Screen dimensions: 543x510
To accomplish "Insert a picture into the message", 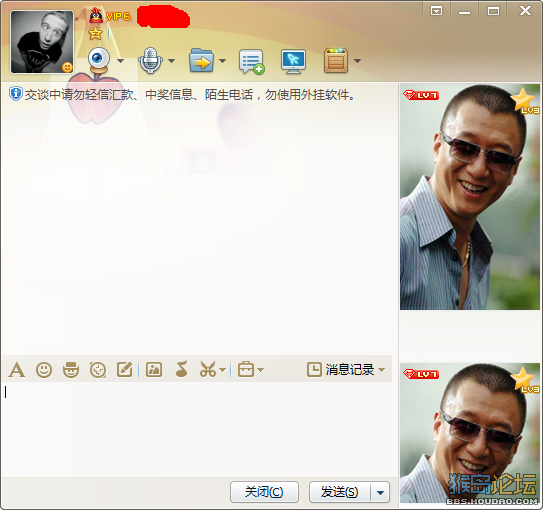I will [x=154, y=369].
